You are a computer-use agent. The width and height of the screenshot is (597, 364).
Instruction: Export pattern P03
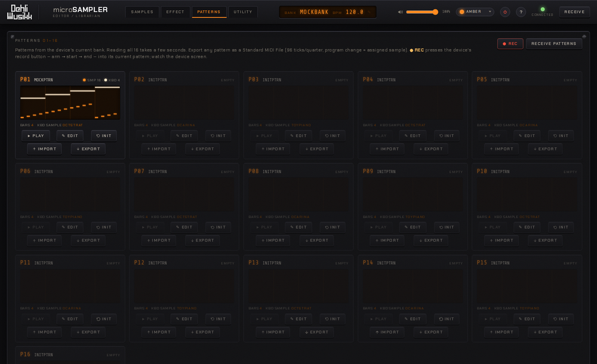click(316, 149)
